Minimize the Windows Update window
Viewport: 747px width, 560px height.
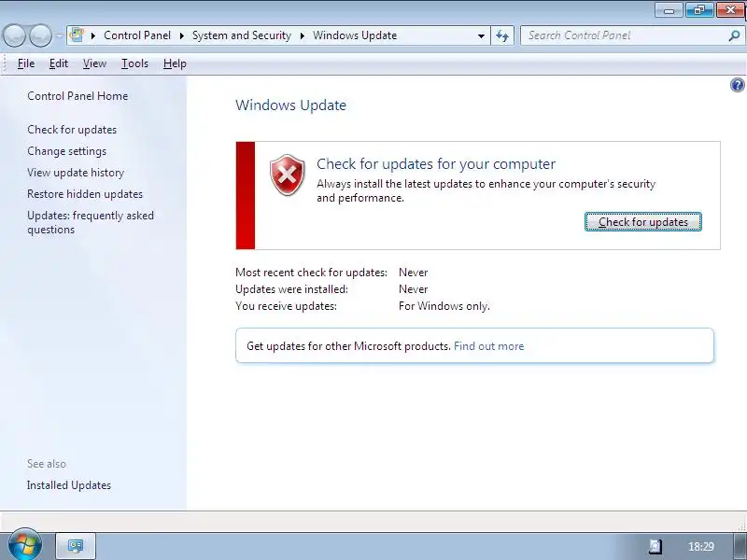[669, 10]
